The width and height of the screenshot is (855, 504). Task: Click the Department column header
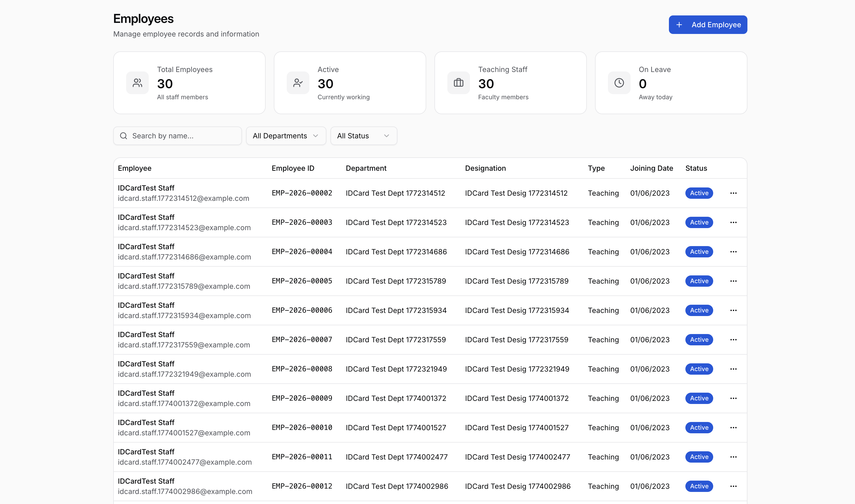tap(366, 168)
